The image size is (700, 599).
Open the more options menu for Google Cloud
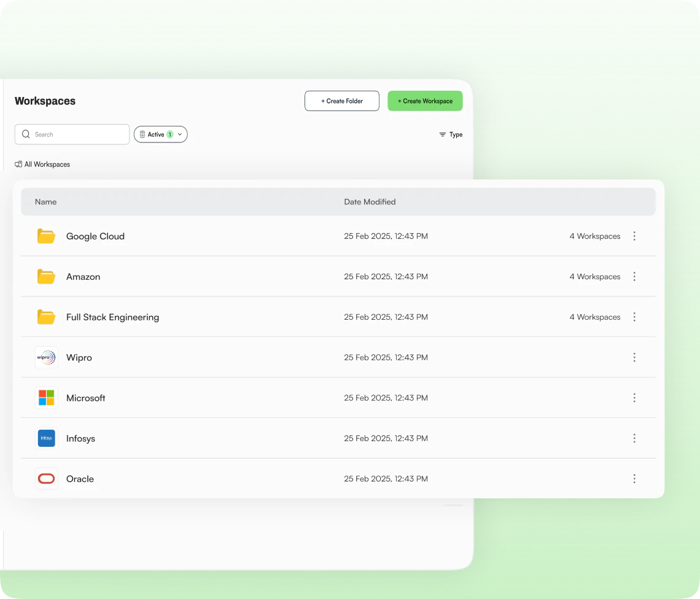pyautogui.click(x=634, y=236)
